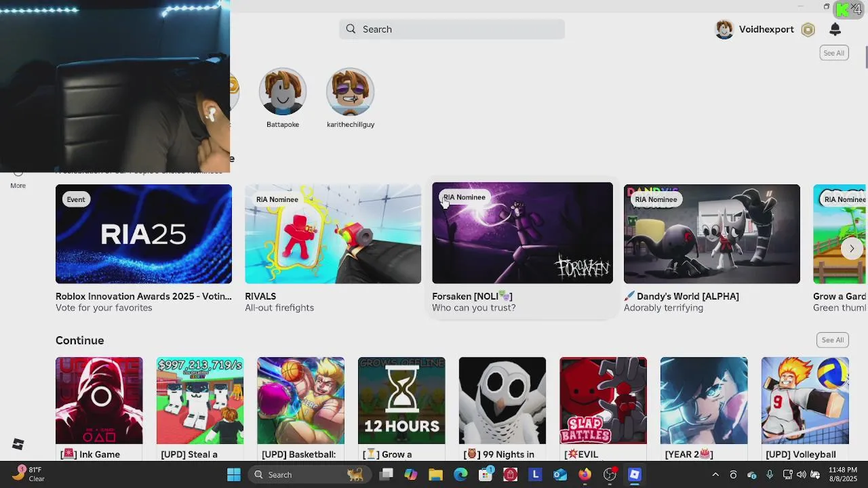The width and height of the screenshot is (868, 488).
Task: Show hidden system tray icons
Action: (x=715, y=474)
